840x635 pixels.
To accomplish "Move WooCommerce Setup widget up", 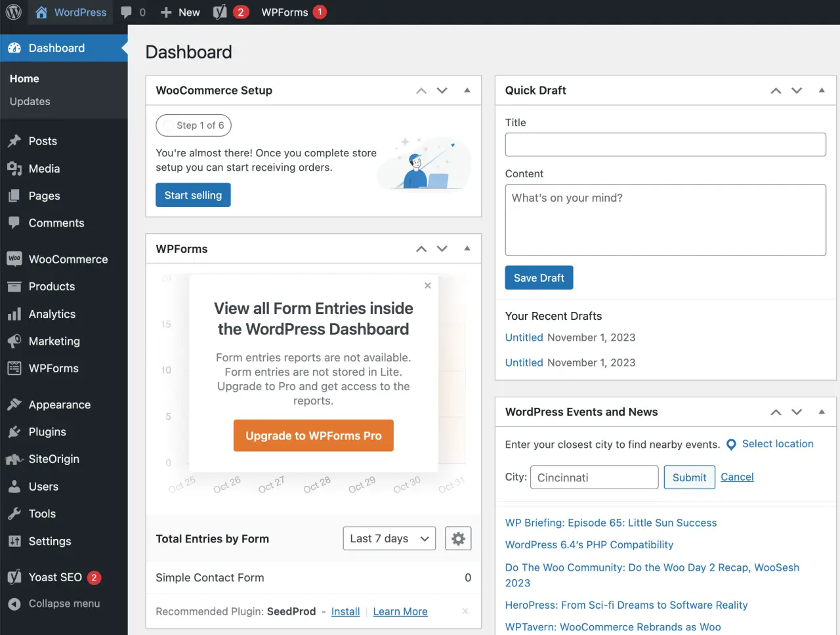I will click(421, 91).
